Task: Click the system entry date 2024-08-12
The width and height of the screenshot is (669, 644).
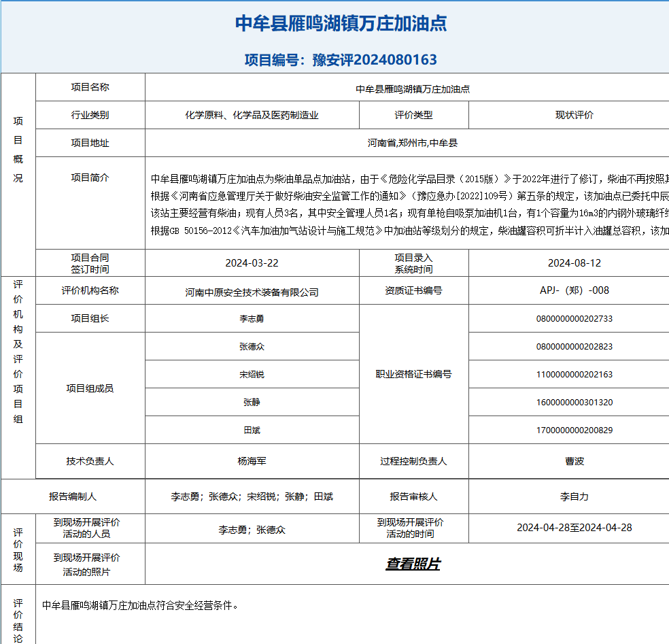Action: (574, 263)
